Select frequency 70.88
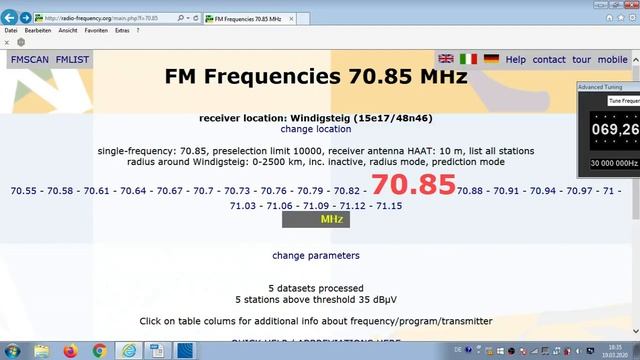640x360 pixels. [470, 191]
